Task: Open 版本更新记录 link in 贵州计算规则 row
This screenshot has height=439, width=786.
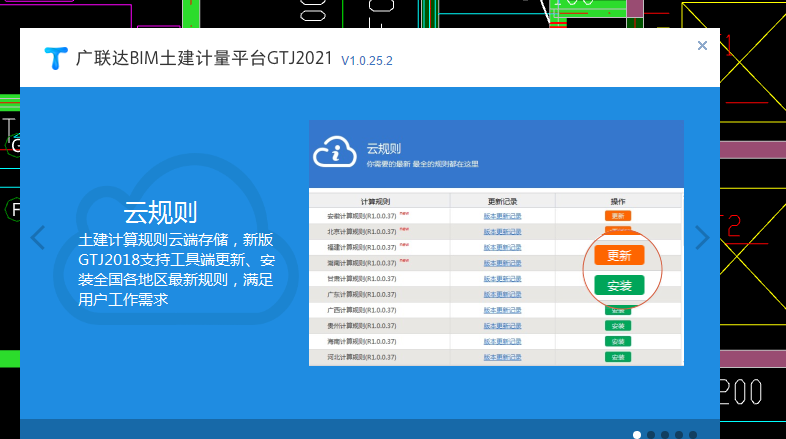Action: click(502, 326)
